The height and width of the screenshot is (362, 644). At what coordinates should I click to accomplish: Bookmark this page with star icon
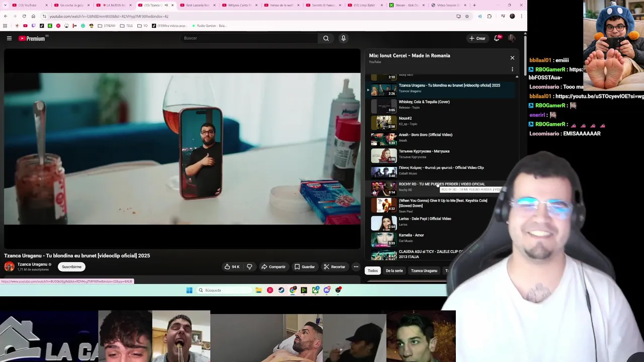click(467, 16)
